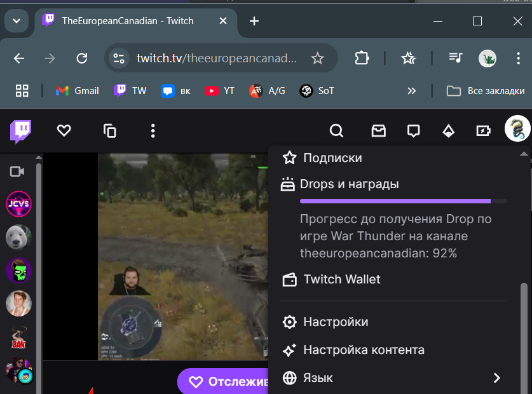Open Chrome media controls icon

(x=455, y=58)
